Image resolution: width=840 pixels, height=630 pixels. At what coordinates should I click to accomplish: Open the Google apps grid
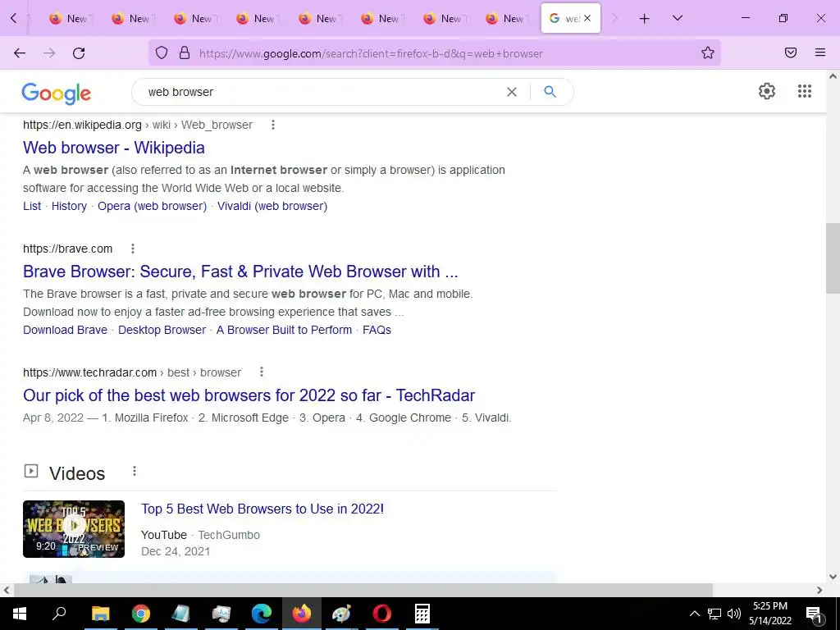click(804, 91)
